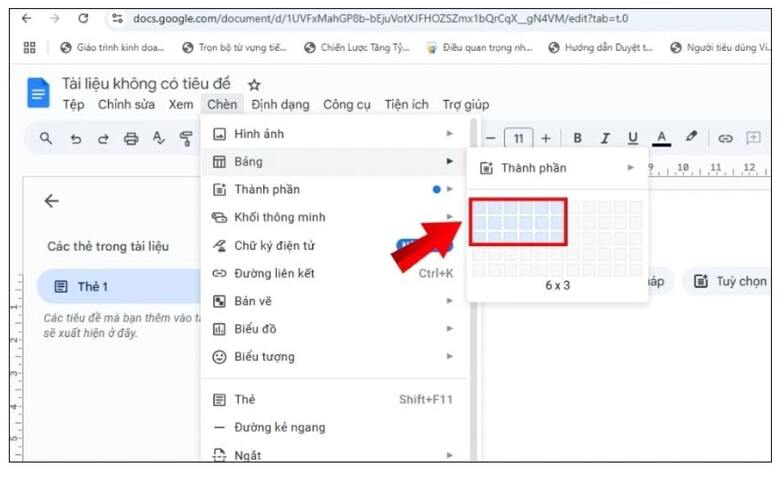Toggle bold formatting
The width and height of the screenshot is (780, 477).
click(x=577, y=138)
